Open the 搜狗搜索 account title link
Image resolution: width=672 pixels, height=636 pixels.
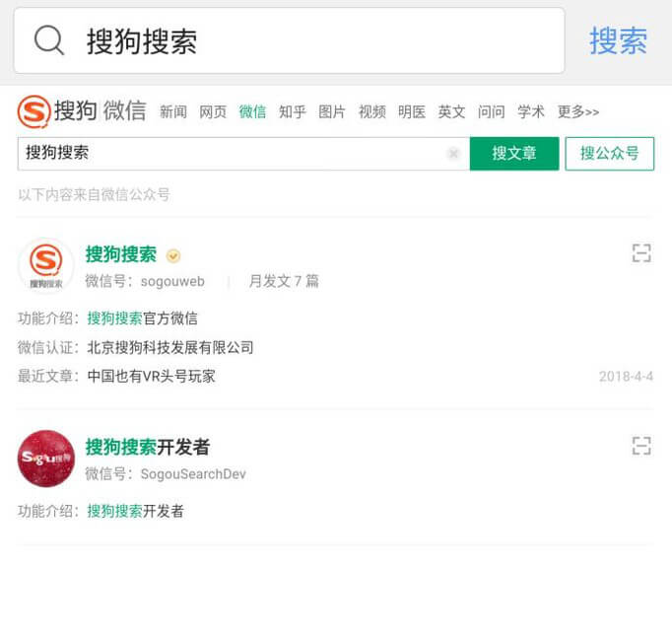[121, 254]
